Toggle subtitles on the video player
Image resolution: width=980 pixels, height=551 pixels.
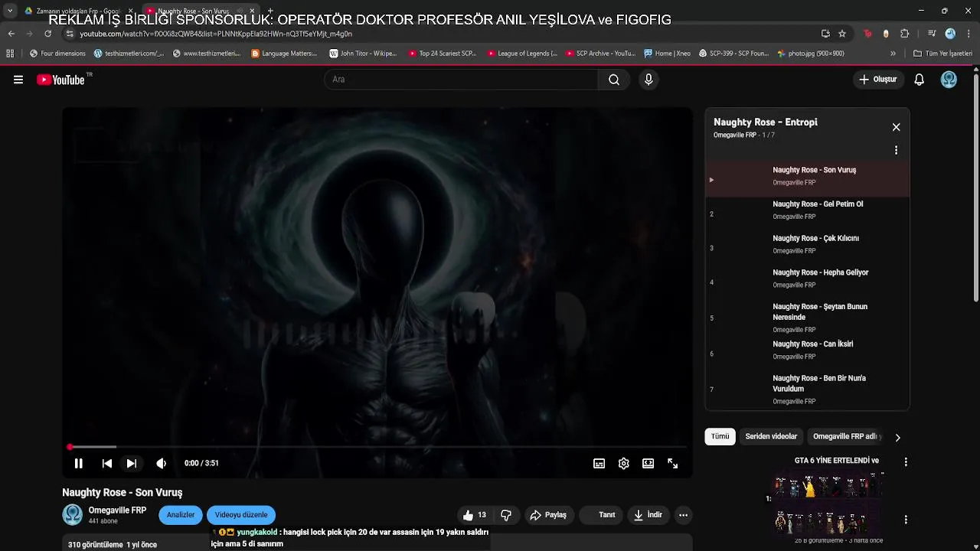click(599, 463)
